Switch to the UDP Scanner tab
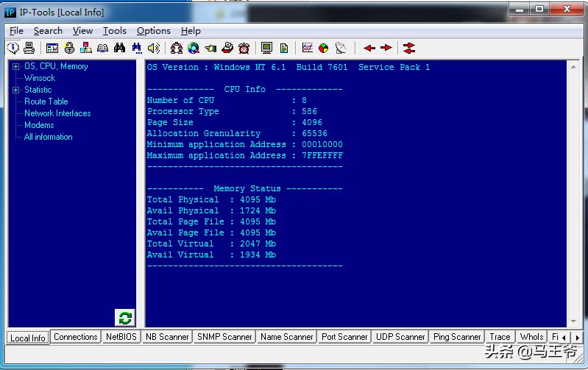Image resolution: width=588 pixels, height=370 pixels. pos(400,337)
